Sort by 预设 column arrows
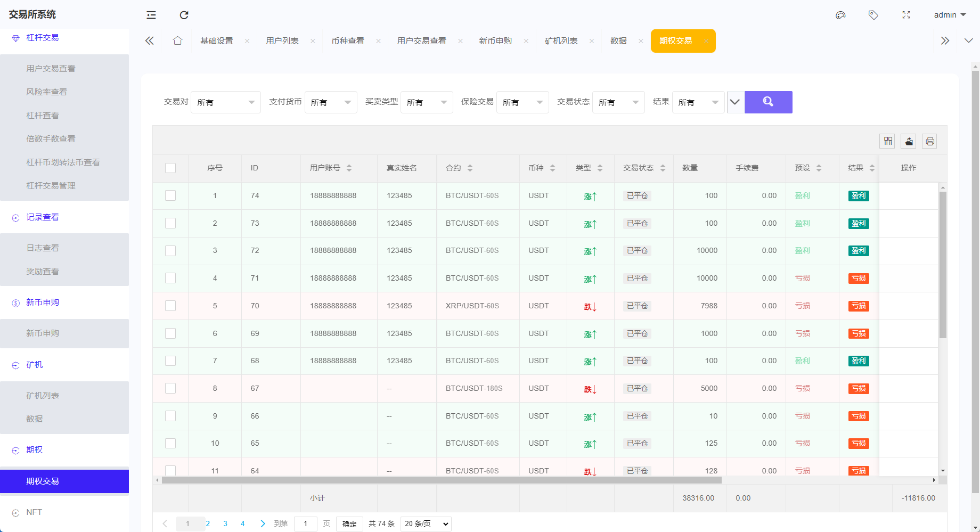This screenshot has width=980, height=532. [819, 168]
